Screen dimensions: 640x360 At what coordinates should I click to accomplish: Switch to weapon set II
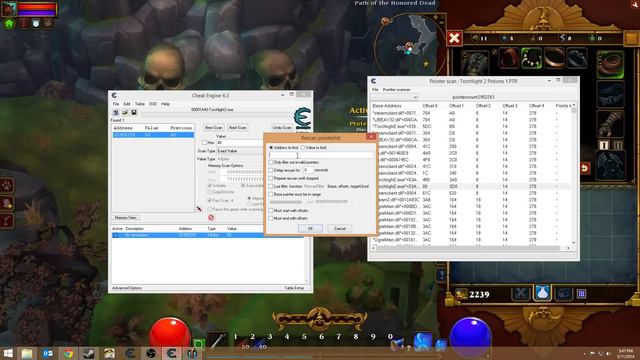(x=618, y=145)
